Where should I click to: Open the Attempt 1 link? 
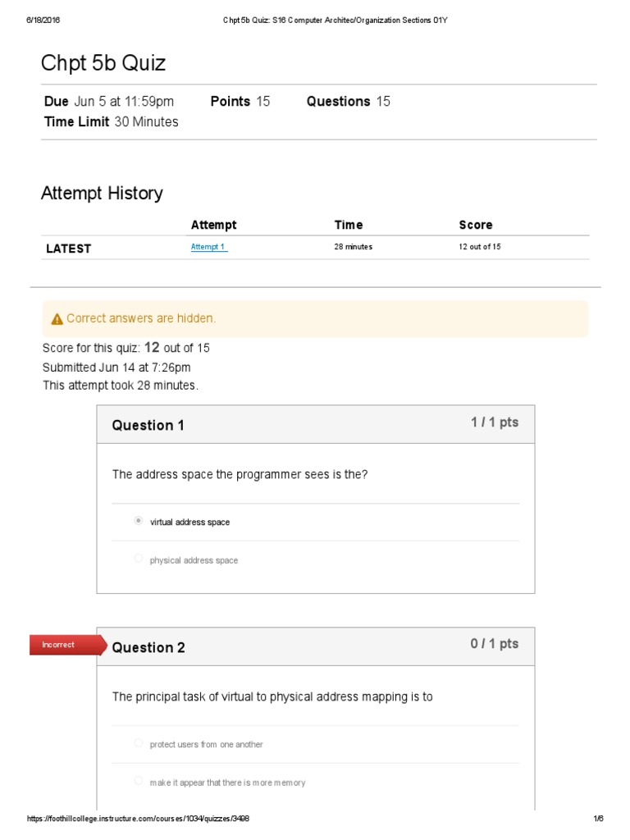pyautogui.click(x=208, y=247)
